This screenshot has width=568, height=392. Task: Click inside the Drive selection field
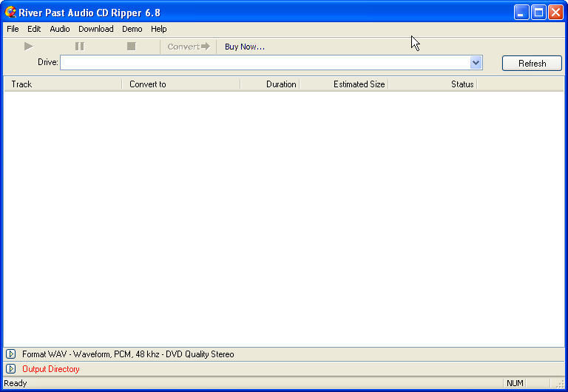point(266,63)
